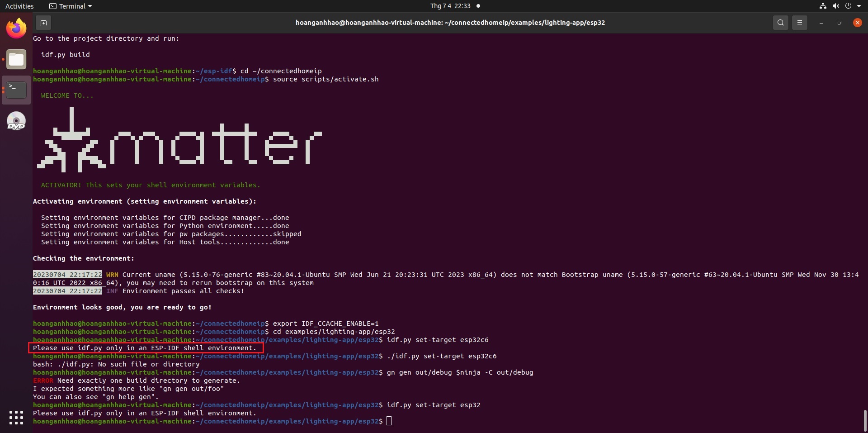Close the terminal window
Viewport: 868px width, 433px height.
click(x=857, y=23)
